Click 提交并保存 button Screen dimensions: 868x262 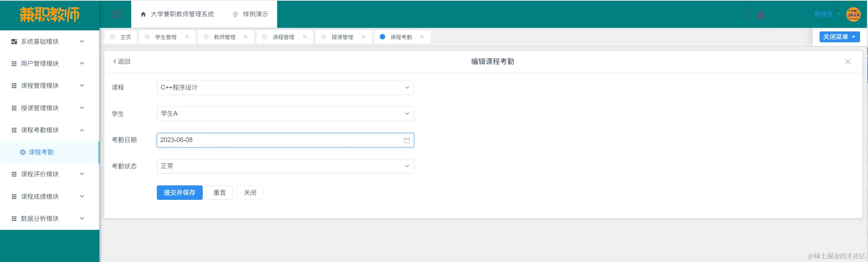(180, 193)
